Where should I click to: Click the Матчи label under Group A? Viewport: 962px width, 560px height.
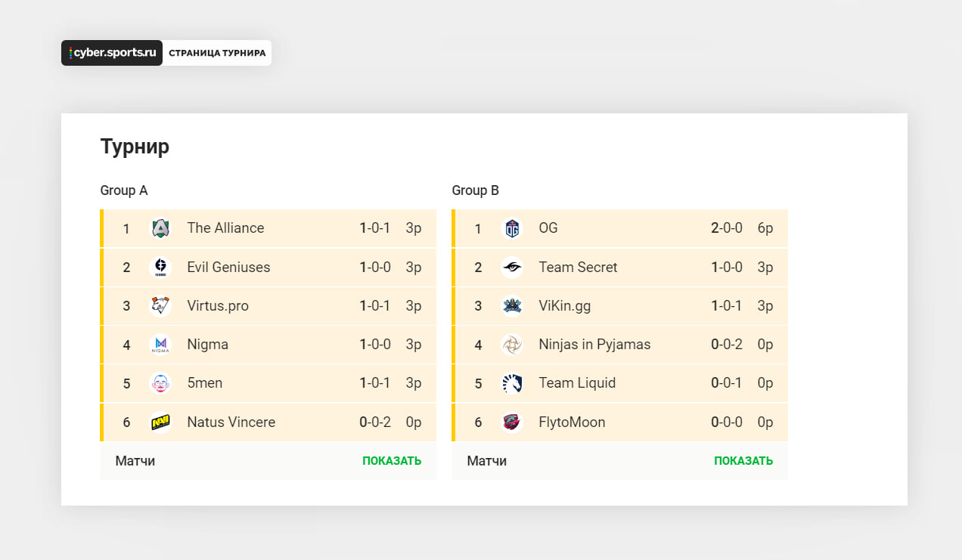click(135, 461)
